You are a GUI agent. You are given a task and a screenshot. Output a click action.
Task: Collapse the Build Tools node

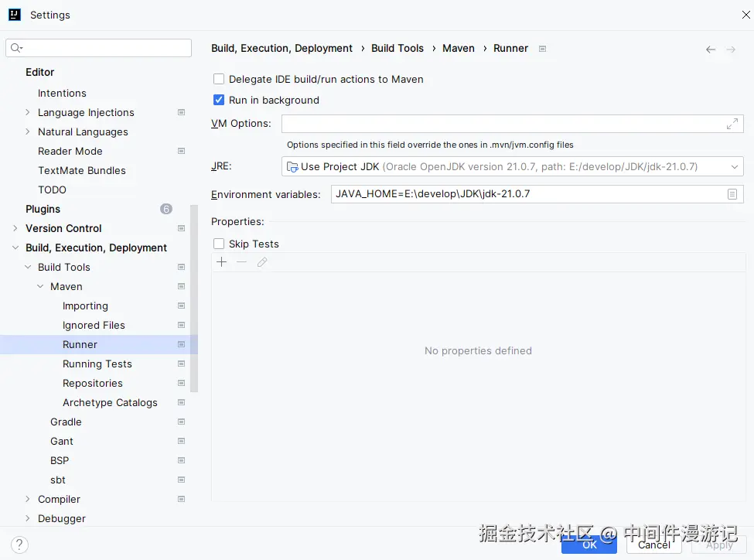27,267
